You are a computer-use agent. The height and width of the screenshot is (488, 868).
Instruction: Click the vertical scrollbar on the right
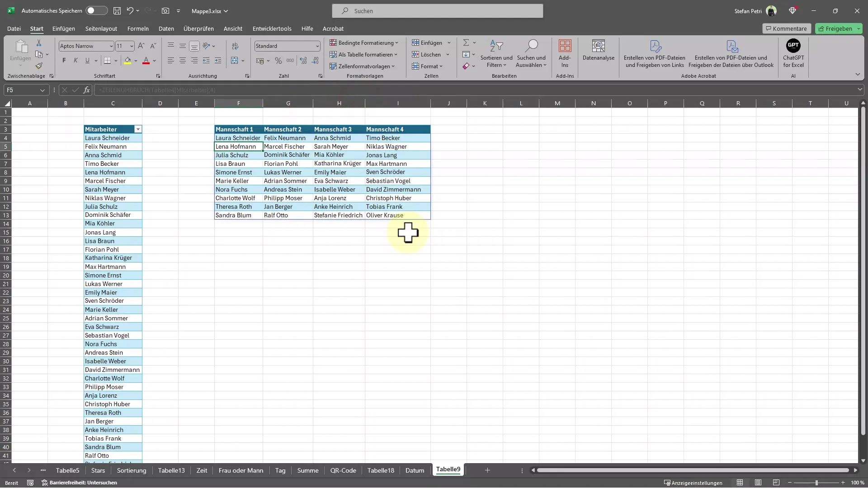click(863, 270)
